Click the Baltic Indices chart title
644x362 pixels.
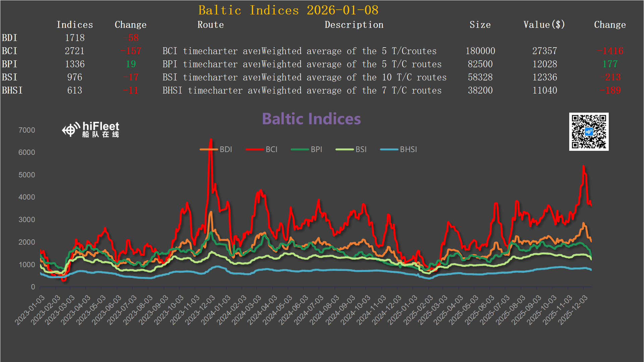311,119
